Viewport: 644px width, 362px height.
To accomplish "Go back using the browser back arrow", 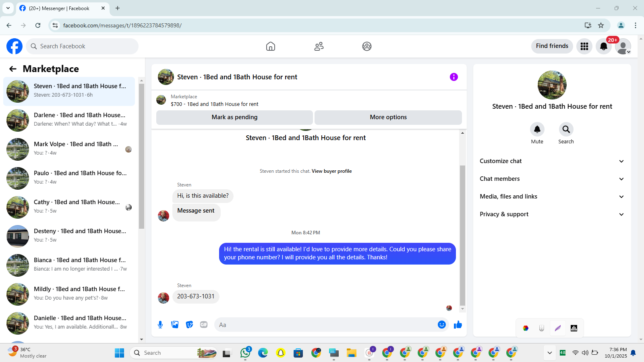I will click(9, 25).
